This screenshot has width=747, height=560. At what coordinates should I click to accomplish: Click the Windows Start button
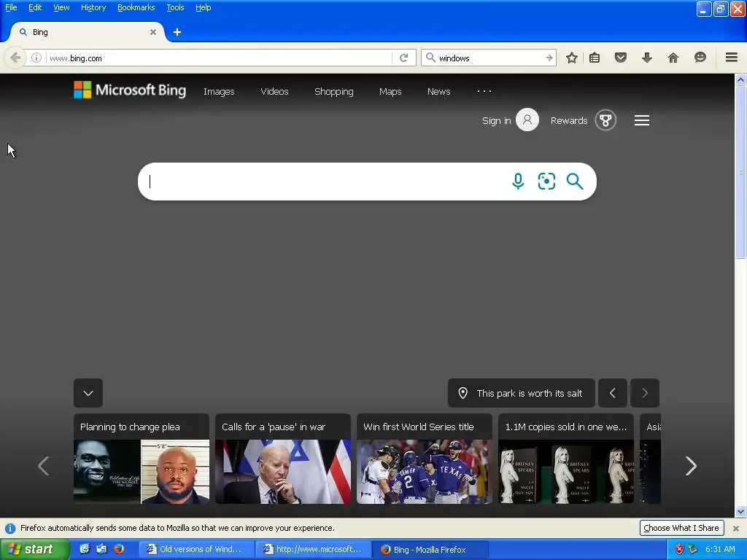(34, 549)
